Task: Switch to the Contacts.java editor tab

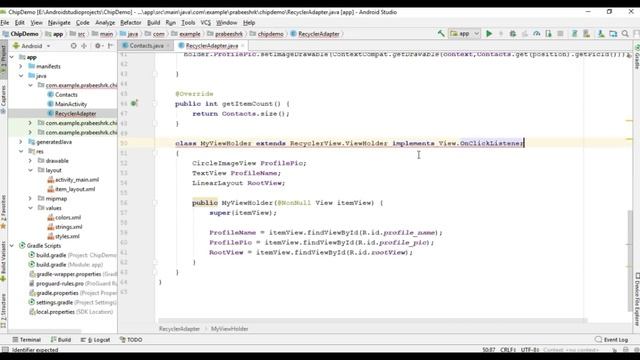Action: (x=146, y=46)
